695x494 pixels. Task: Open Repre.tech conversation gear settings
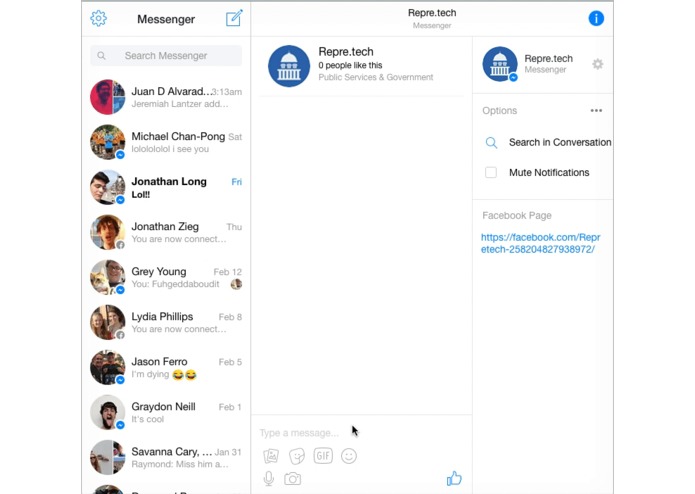(597, 64)
